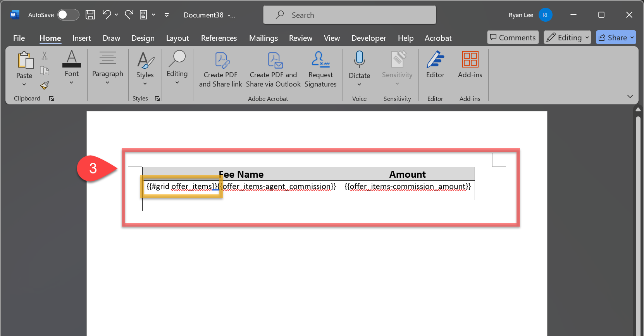Expand the Paste options arrow
This screenshot has width=644, height=336.
24,85
